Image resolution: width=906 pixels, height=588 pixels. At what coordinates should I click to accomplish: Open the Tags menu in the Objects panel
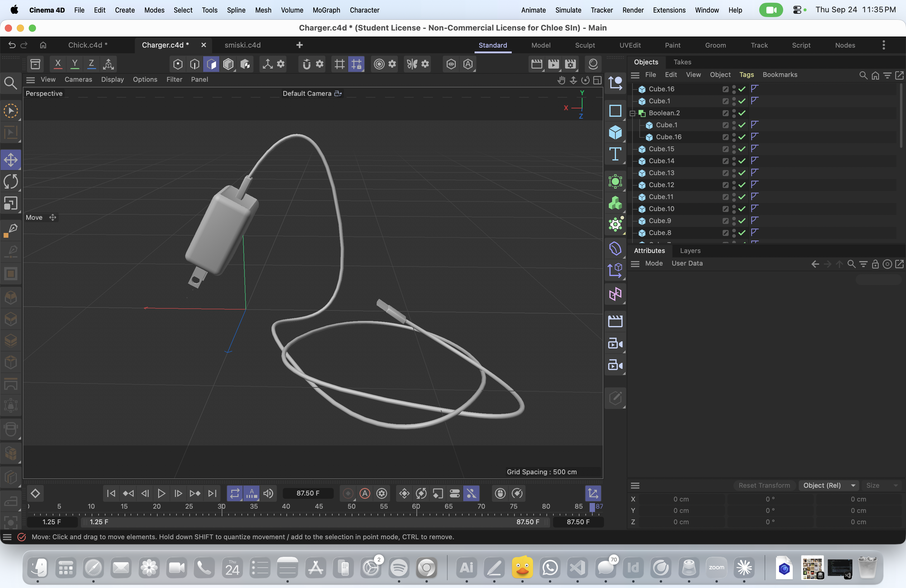click(x=747, y=75)
